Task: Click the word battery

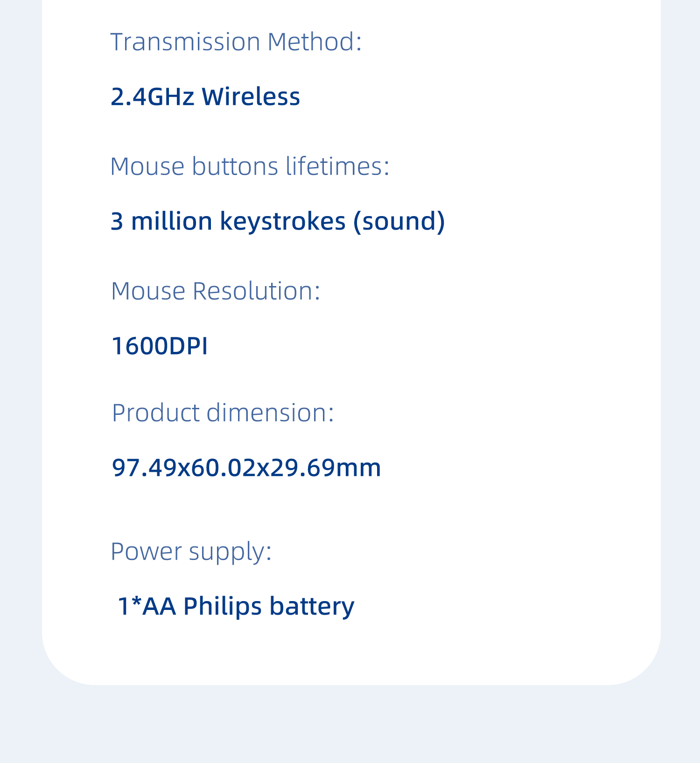Action: (312, 607)
